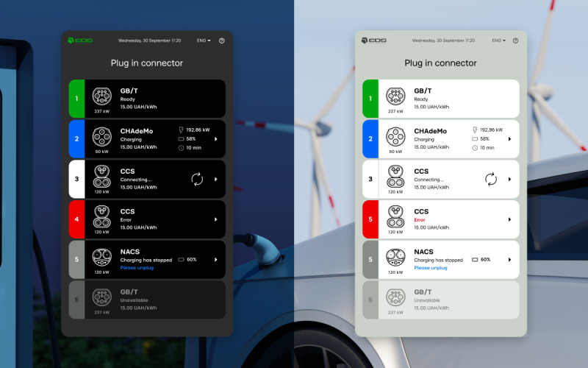Click battery icon beside 58% in dark panel
588x368 pixels.
pos(181,139)
